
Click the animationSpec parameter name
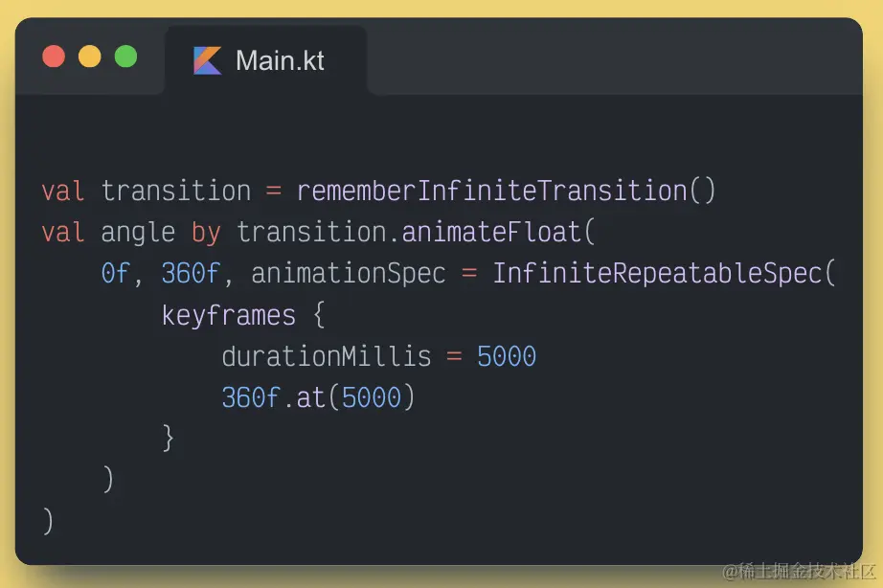coord(349,274)
